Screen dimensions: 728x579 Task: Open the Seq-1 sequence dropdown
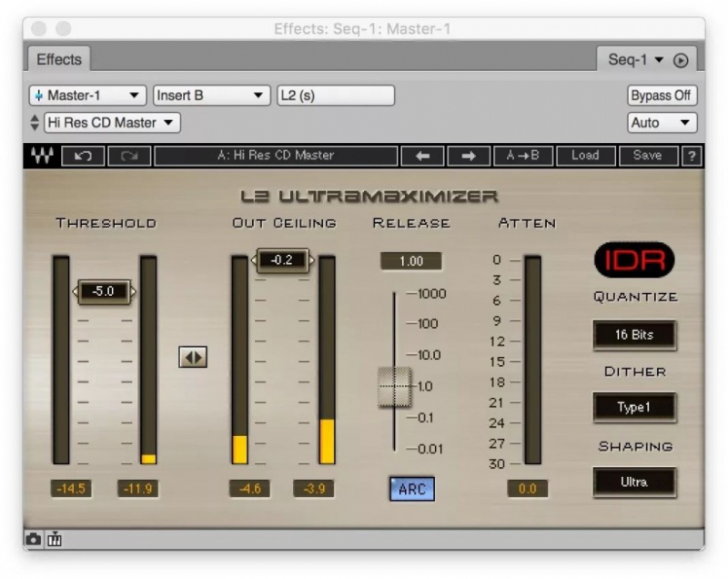pos(635,60)
